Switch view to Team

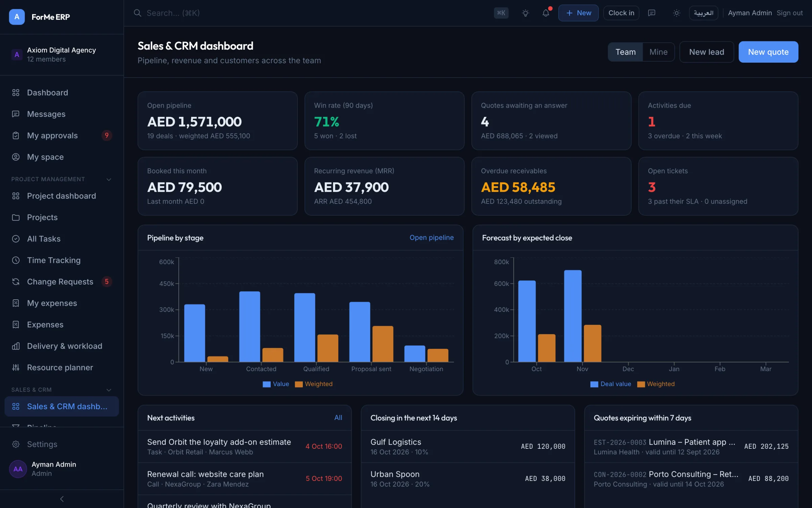coord(625,52)
